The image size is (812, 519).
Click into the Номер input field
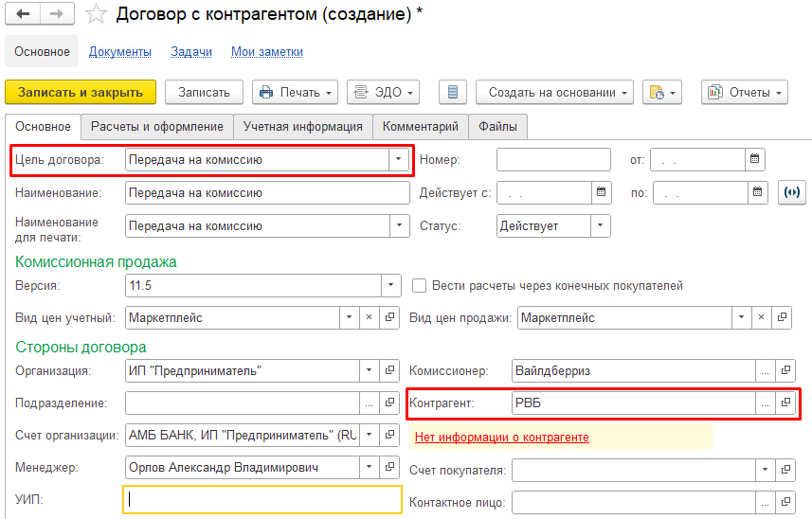pyautogui.click(x=553, y=160)
